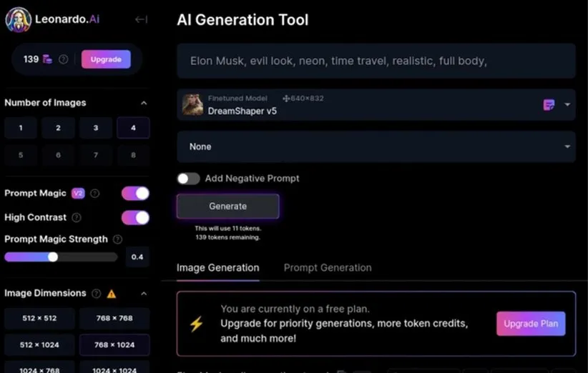The height and width of the screenshot is (373, 588).
Task: Collapse sidebar with the arrow icon
Action: [141, 20]
